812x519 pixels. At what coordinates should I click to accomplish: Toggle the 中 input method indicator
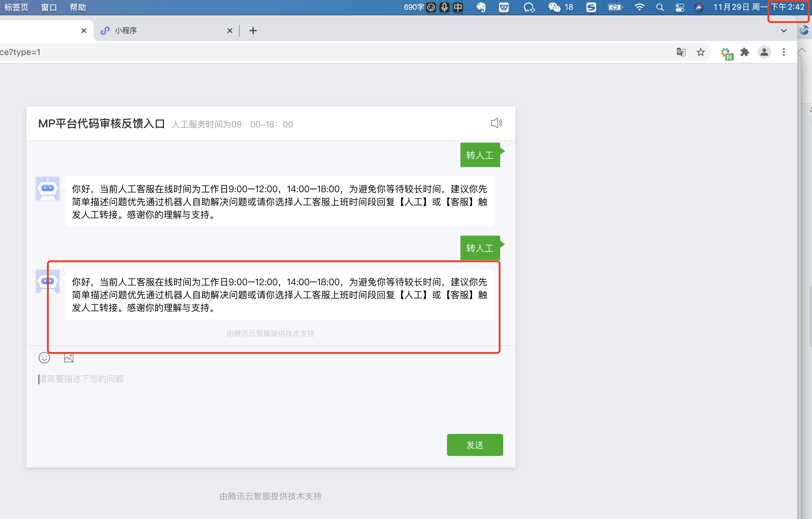pyautogui.click(x=458, y=7)
